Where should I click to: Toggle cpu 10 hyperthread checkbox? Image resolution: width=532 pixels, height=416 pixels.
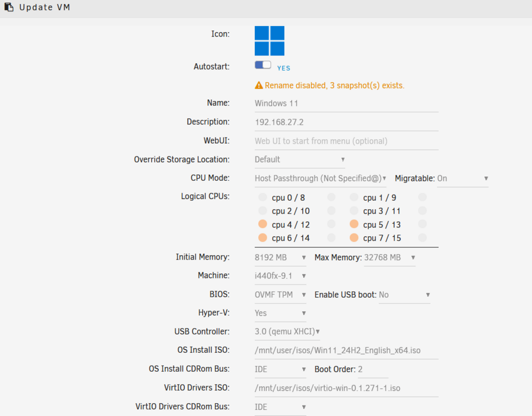[x=332, y=211]
